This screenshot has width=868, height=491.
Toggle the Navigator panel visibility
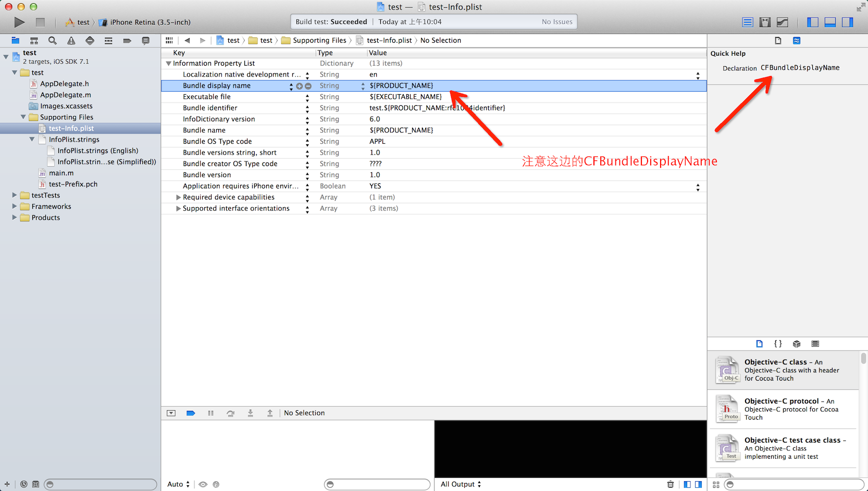813,22
